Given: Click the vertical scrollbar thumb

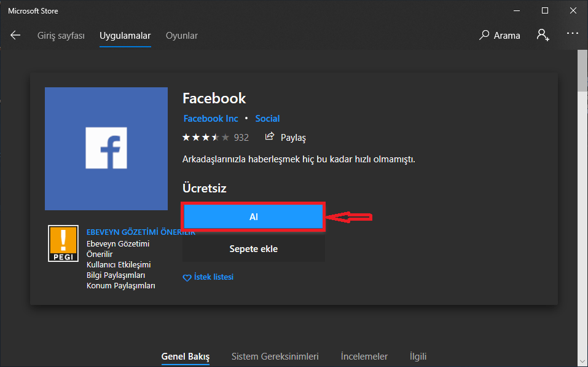Looking at the screenshot, I should (x=582, y=69).
